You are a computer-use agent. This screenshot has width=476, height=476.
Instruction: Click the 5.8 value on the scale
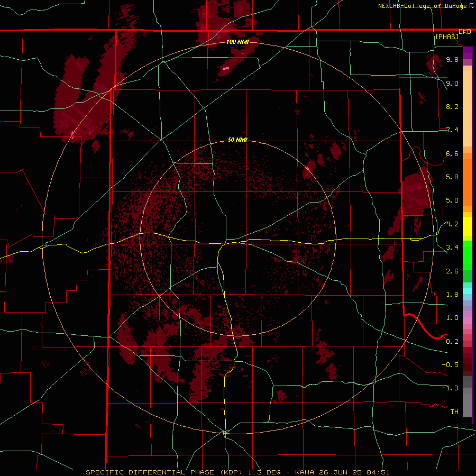(452, 177)
